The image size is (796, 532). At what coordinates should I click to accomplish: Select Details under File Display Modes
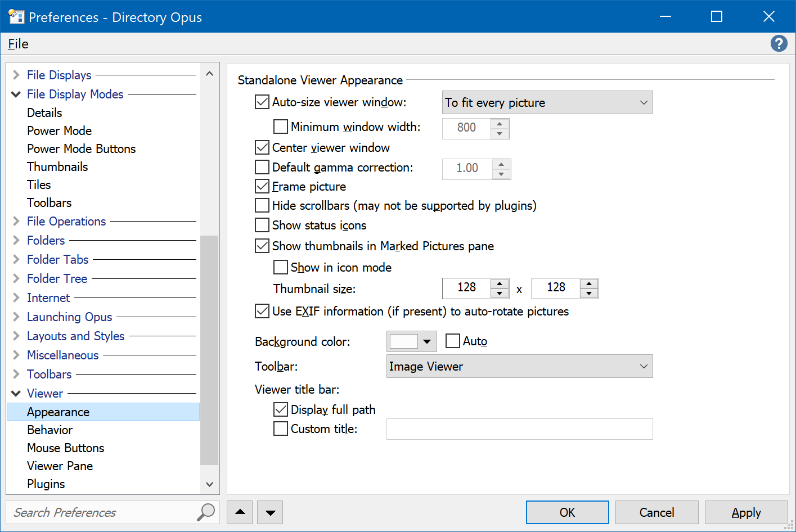point(44,112)
